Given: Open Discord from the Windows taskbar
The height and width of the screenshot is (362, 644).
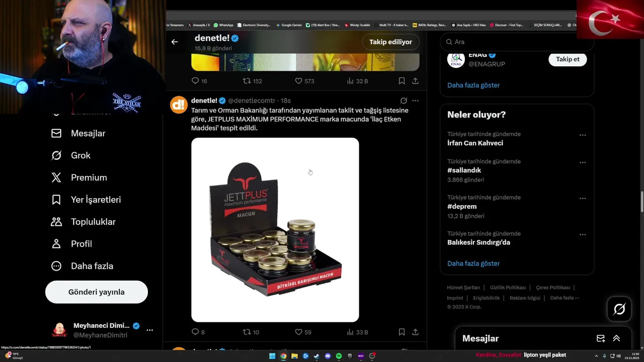Looking at the screenshot, I should point(328,356).
